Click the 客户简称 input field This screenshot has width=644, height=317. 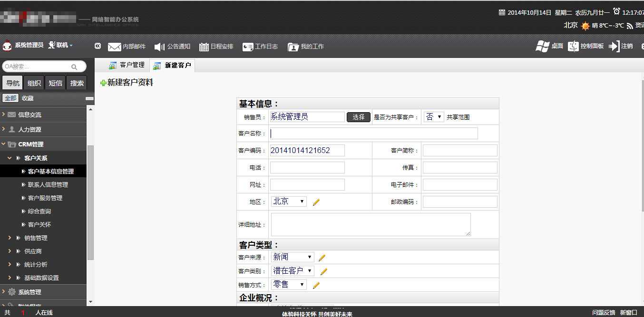460,151
